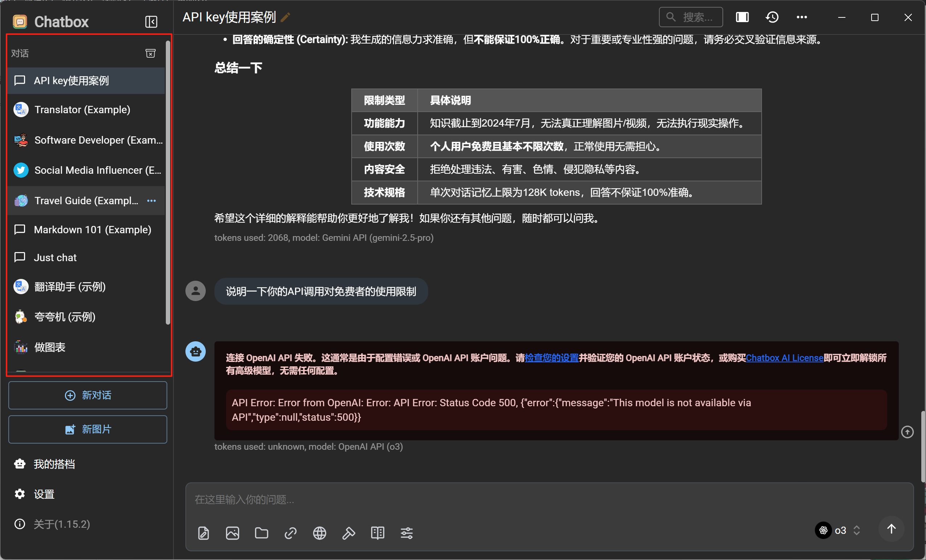Collapse the Chatbox sidebar

151,22
